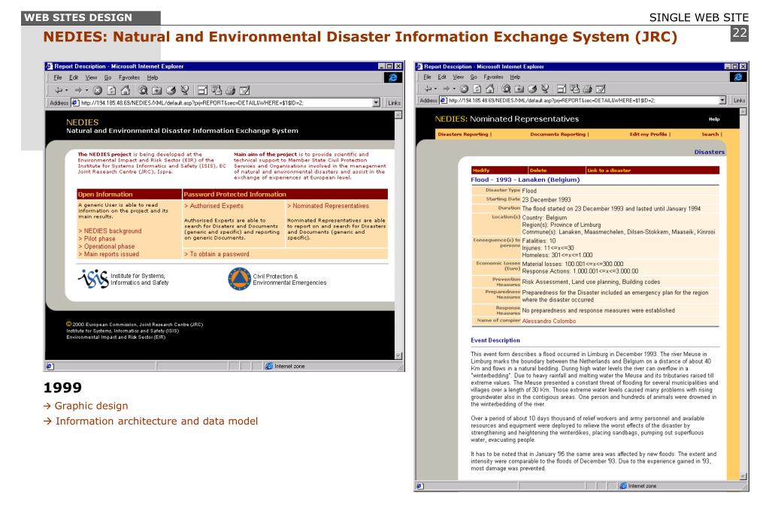Open Edit my Profile tab

tap(649, 134)
